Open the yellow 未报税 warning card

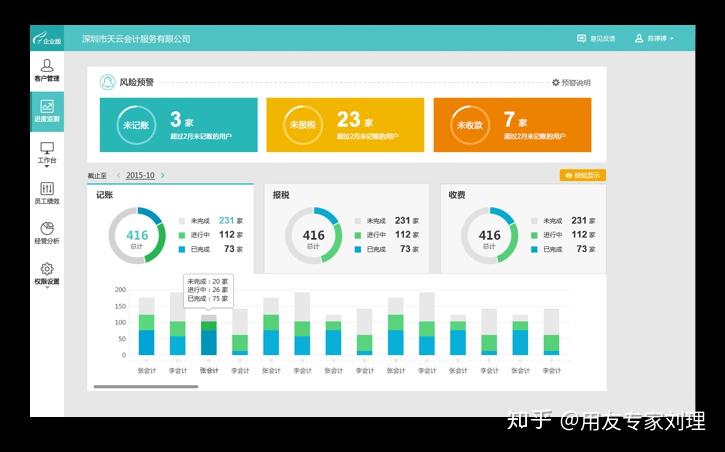coord(345,125)
